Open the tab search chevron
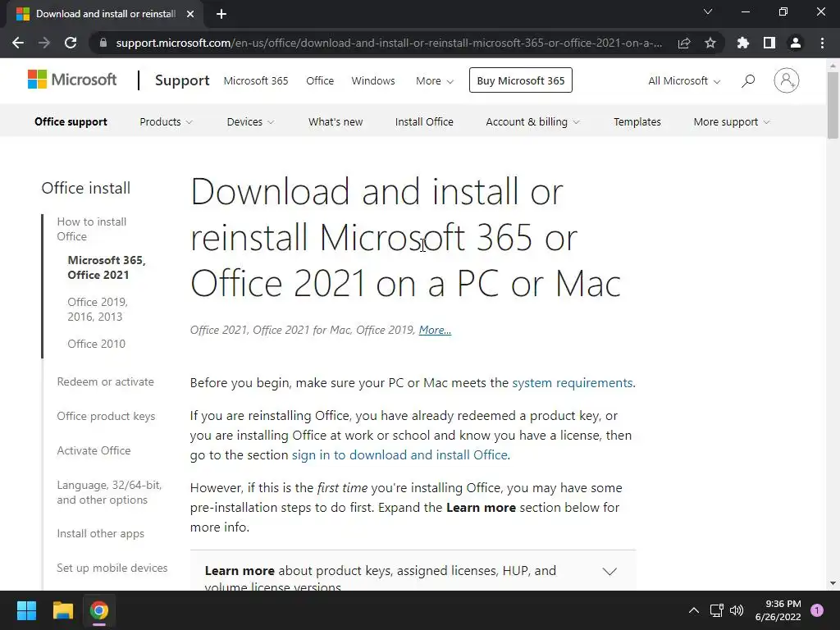 pyautogui.click(x=708, y=11)
